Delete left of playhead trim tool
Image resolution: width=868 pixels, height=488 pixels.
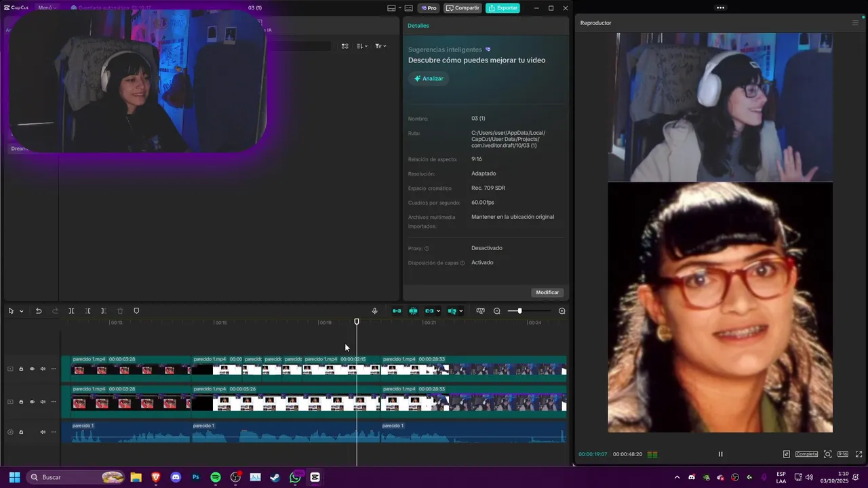coord(87,311)
